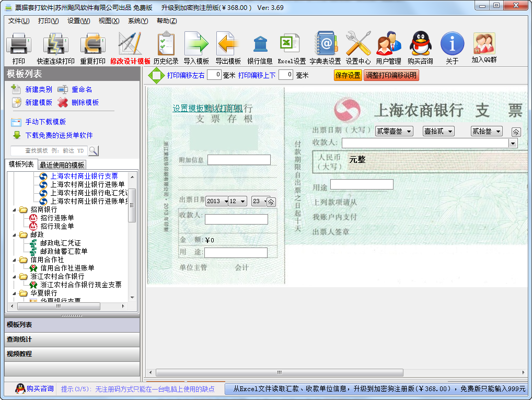The image size is (532, 400).
Task: Click the 用途 purpose input field on cheque
Action: tap(362, 184)
